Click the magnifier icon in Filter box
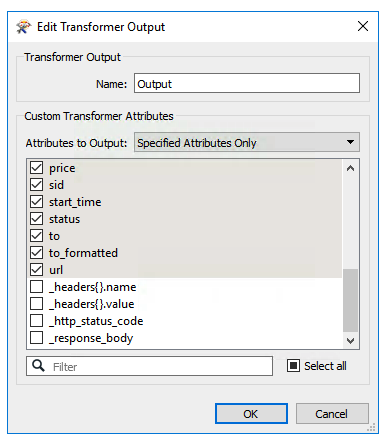387x445 pixels. pyautogui.click(x=38, y=366)
